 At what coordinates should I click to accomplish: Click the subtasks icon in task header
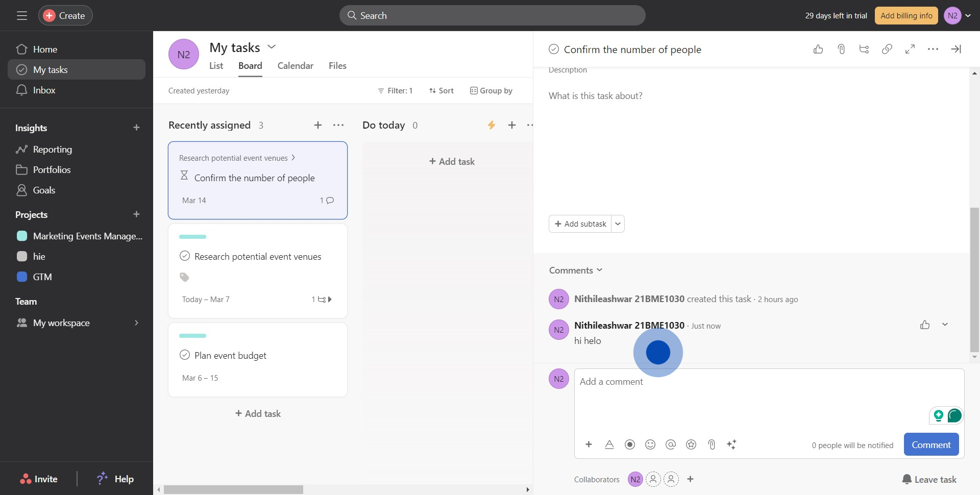tap(864, 49)
